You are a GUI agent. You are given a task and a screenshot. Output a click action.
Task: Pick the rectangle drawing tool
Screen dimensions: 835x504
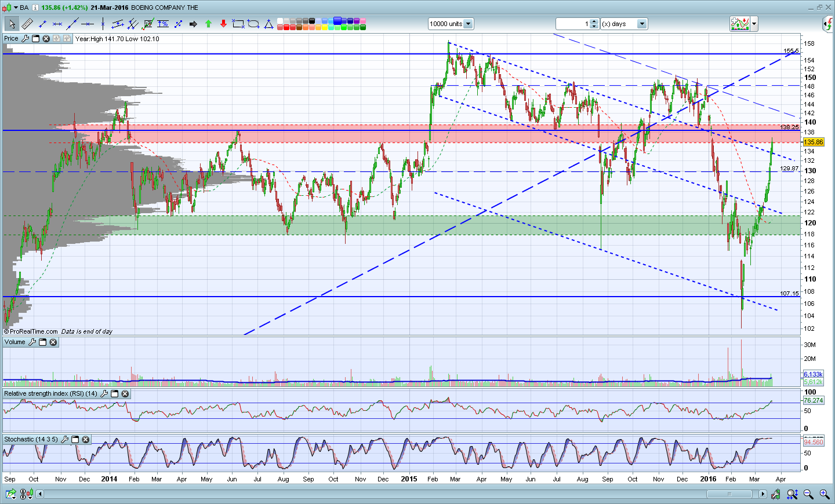click(x=238, y=24)
